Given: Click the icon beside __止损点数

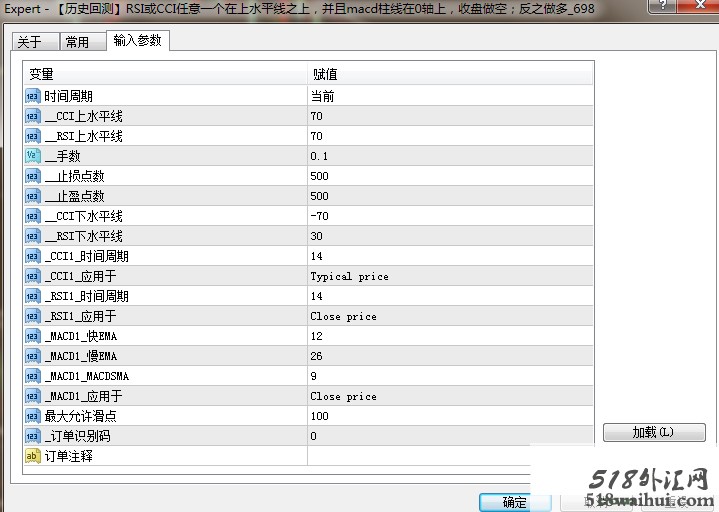Looking at the screenshot, I should coord(33,176).
